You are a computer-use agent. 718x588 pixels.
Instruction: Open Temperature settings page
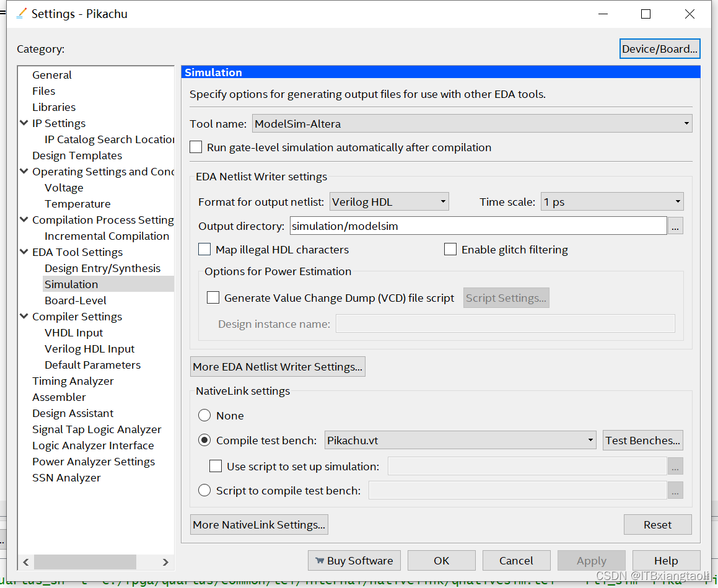click(77, 204)
